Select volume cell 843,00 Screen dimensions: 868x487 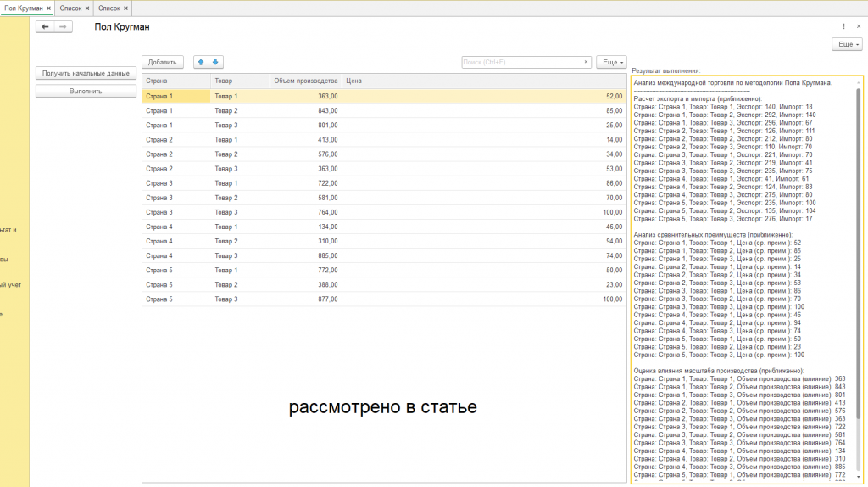coord(305,111)
